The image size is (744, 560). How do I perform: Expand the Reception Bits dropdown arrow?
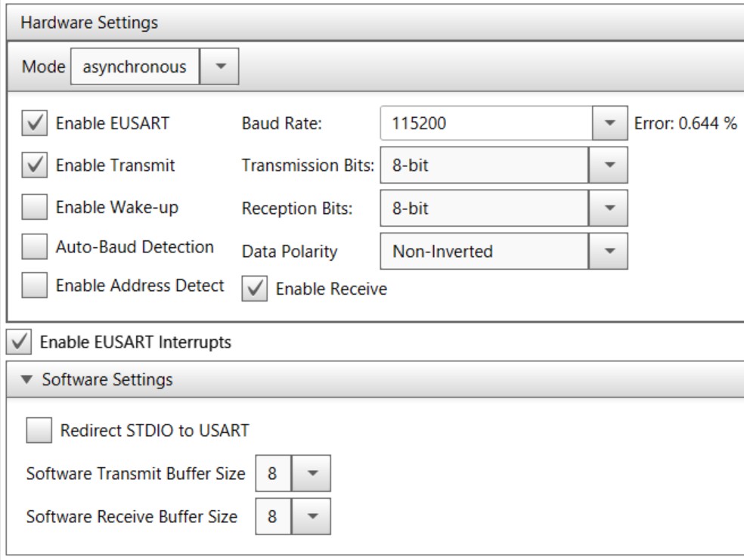pyautogui.click(x=610, y=209)
